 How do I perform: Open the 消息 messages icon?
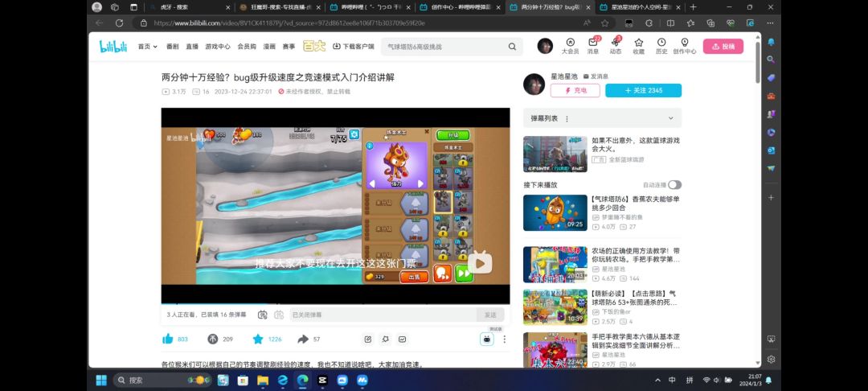click(593, 46)
